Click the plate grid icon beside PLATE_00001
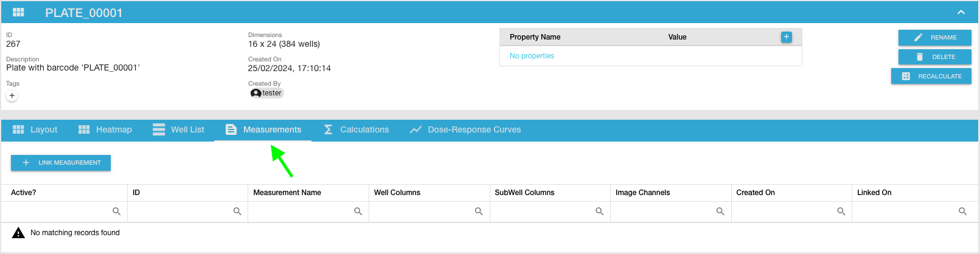 pos(18,12)
